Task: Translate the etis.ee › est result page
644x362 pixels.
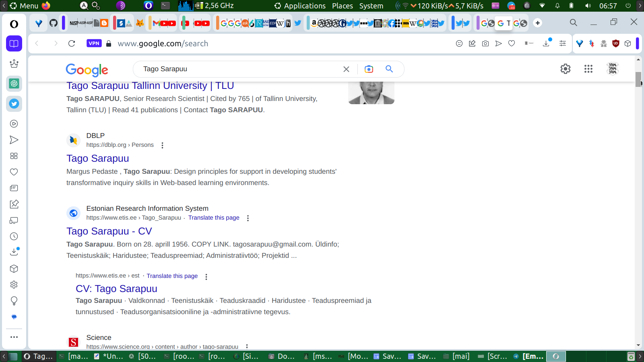Action: coord(172,276)
